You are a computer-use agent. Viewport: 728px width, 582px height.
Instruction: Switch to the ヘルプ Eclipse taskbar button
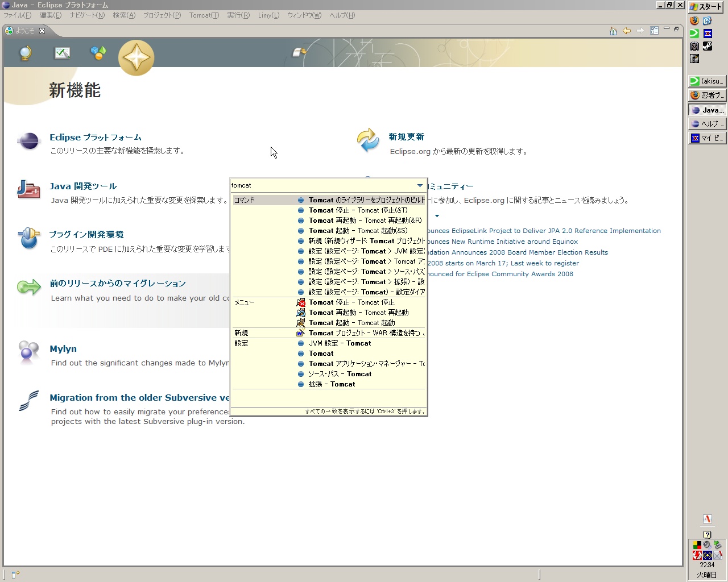click(707, 124)
